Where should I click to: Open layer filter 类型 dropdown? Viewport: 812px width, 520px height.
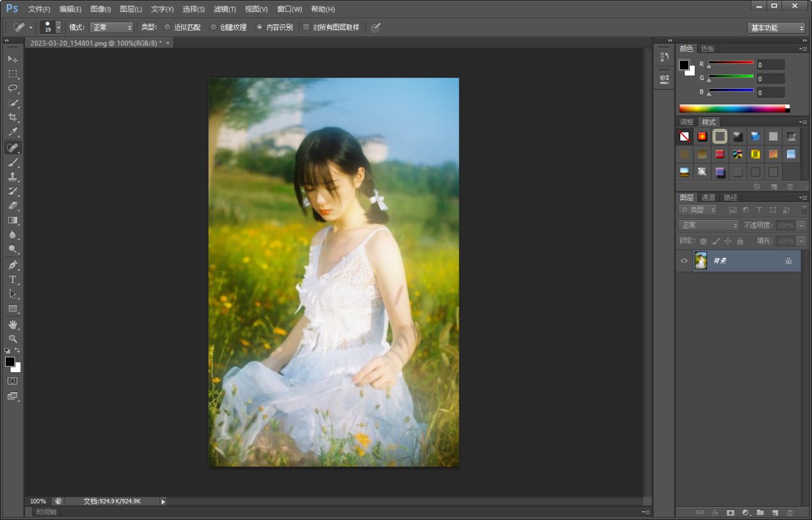pos(698,210)
